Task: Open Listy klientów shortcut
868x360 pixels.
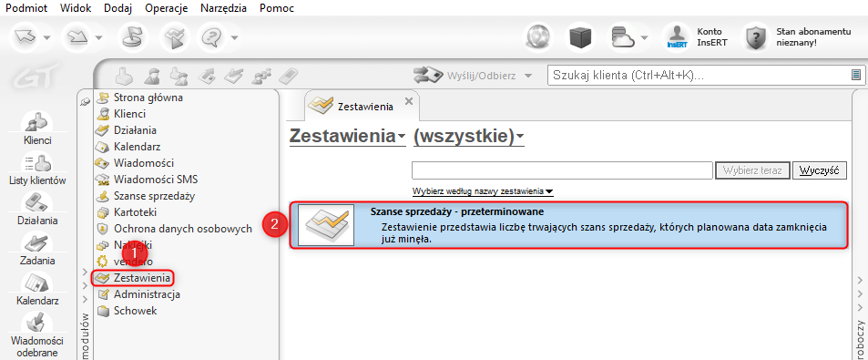Action: 36,169
